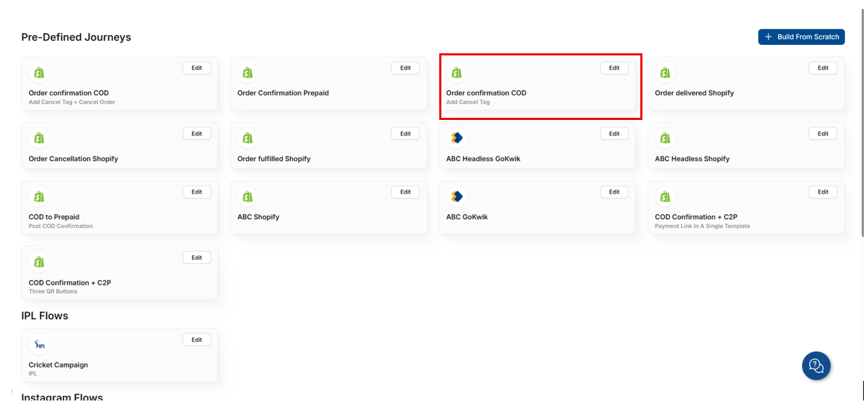Select the COD to Prepaid title
This screenshot has width=868, height=418.
click(x=54, y=217)
